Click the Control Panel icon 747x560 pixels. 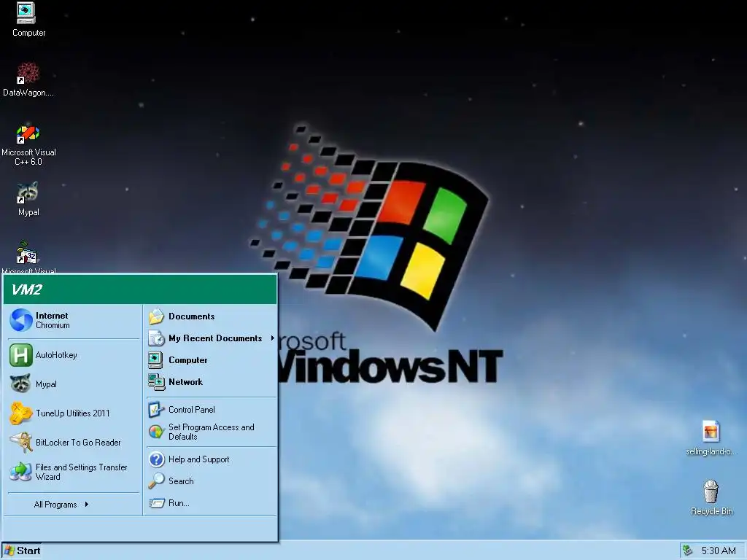[156, 410]
